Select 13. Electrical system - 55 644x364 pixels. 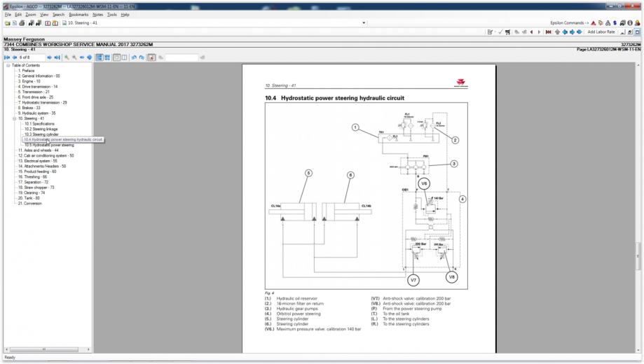(37, 161)
